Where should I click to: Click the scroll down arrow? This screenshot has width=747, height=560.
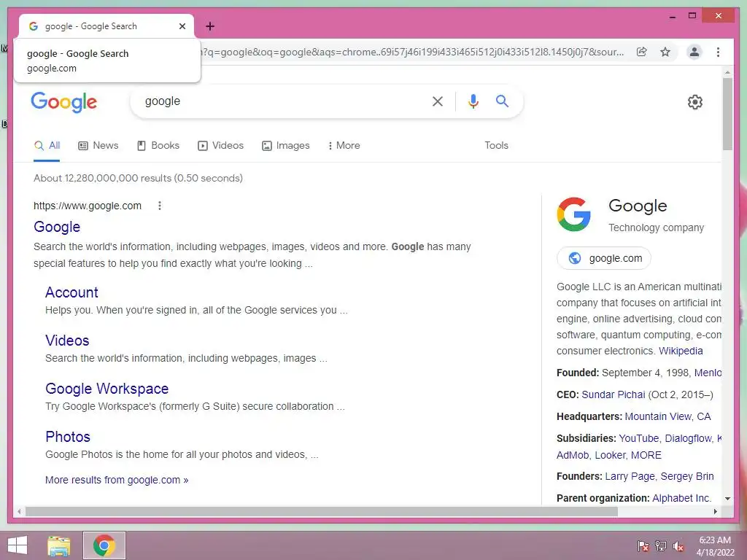[727, 499]
